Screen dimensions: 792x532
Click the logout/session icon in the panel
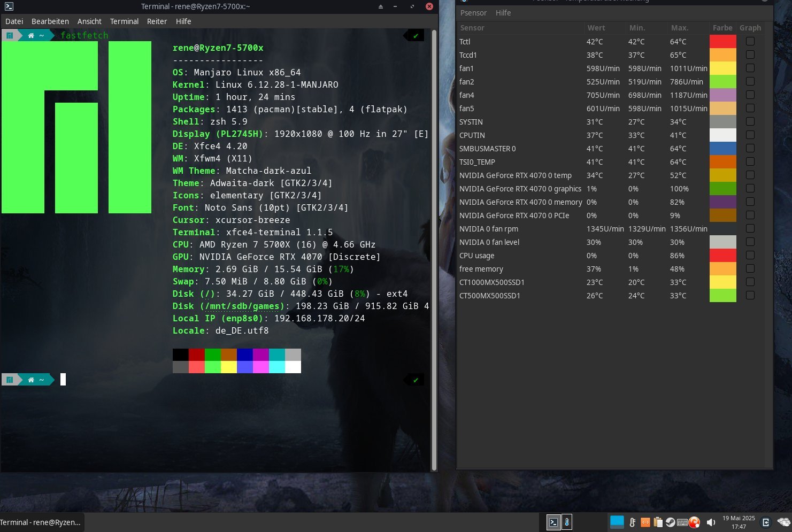coord(766,522)
